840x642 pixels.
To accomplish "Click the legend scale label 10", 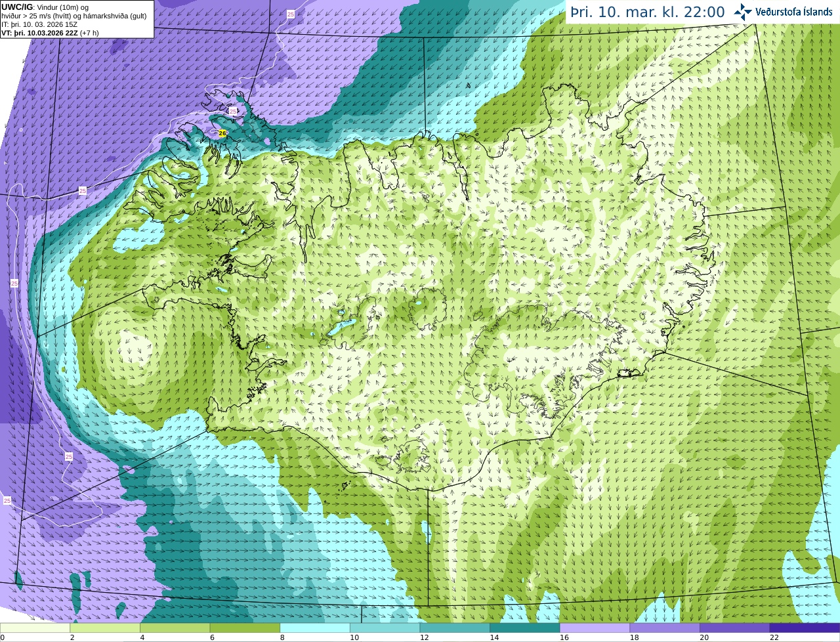I will point(354,637).
